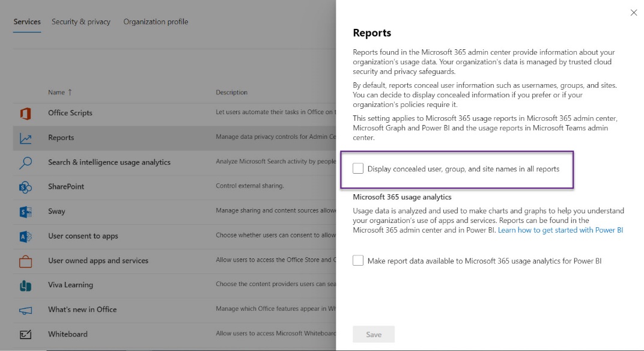Open the Whiteboard icon

[x=25, y=334]
